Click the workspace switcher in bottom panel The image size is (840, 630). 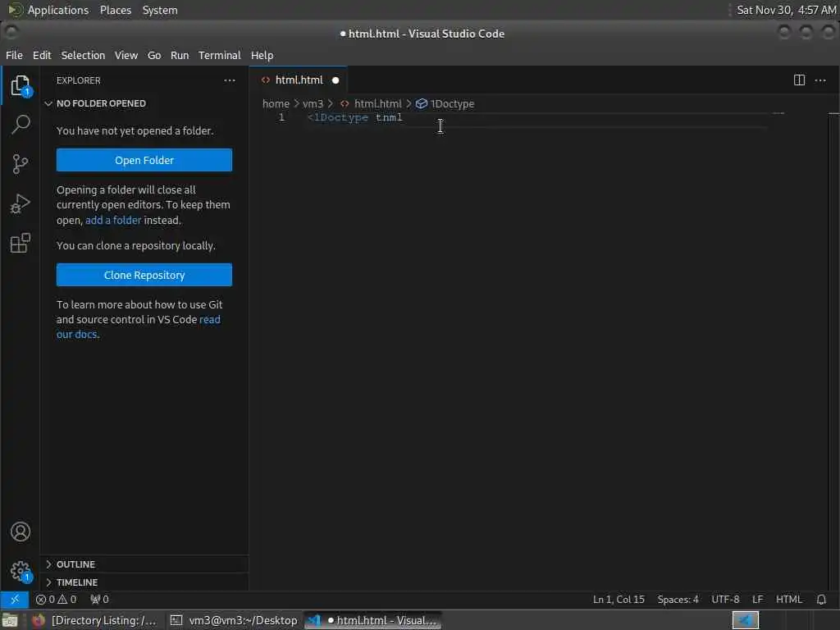coord(746,620)
